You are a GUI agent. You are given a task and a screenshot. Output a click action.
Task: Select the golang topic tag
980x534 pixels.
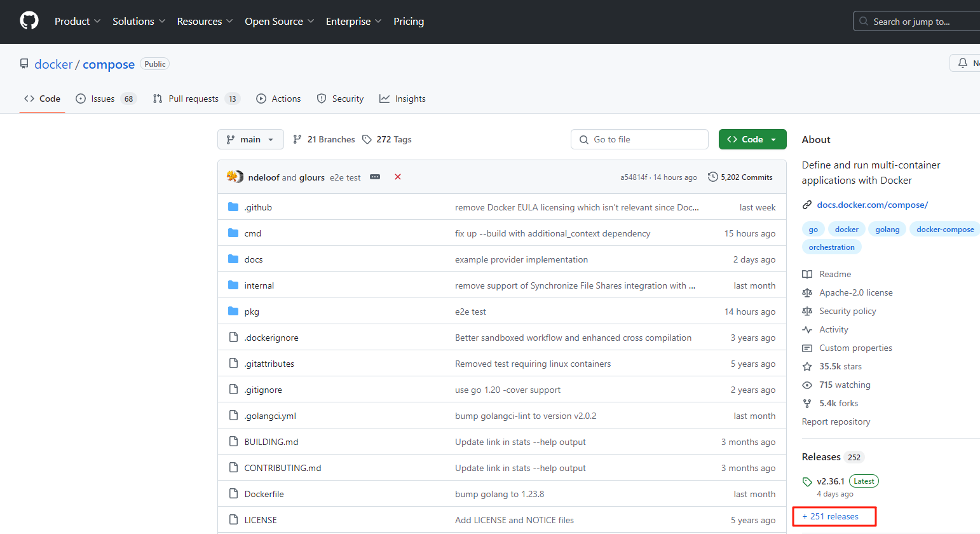pyautogui.click(x=887, y=229)
